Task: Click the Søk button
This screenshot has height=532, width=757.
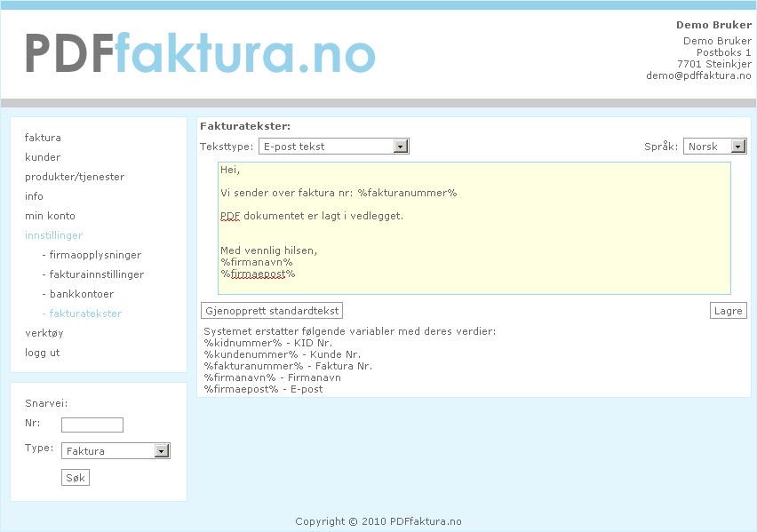Action: point(76,478)
